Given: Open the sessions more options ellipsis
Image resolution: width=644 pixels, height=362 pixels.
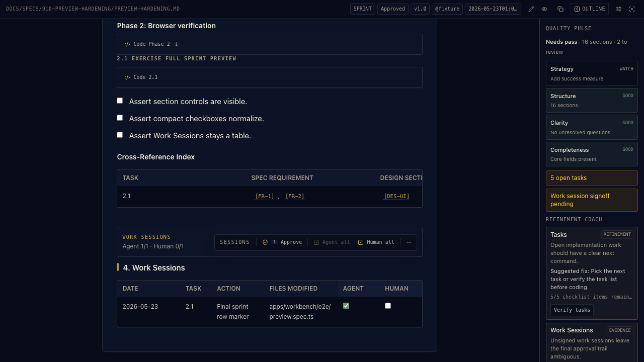Looking at the screenshot, I should [409, 242].
